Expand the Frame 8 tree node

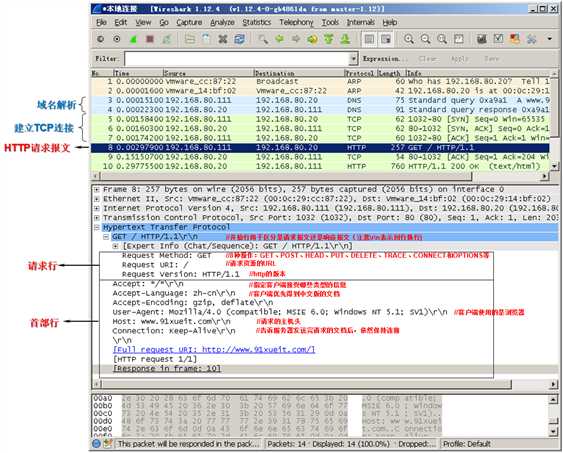click(97, 190)
